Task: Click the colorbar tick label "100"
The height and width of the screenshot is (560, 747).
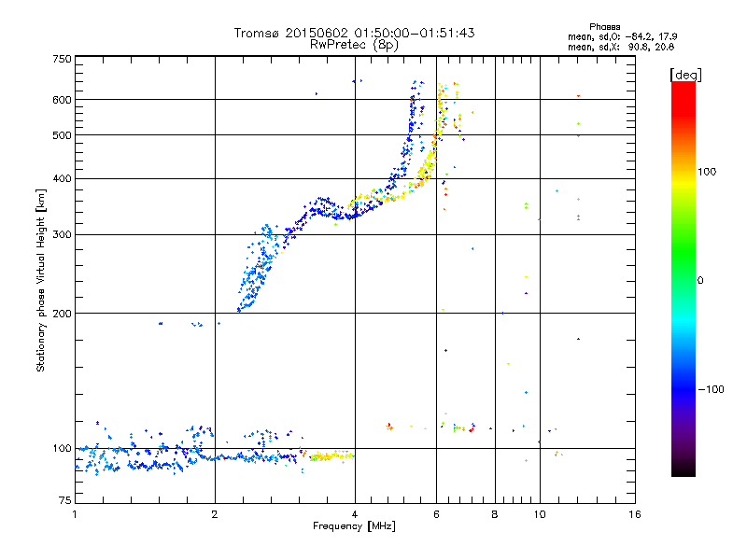Action: [707, 172]
